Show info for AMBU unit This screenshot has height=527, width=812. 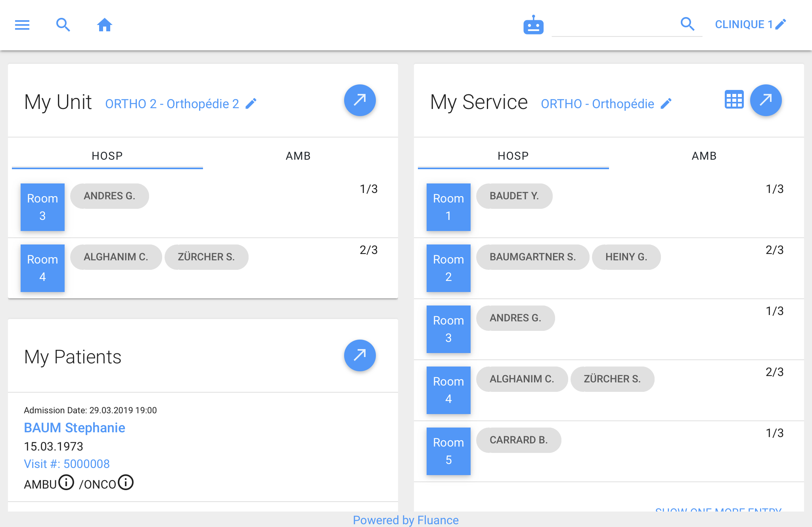(x=66, y=483)
